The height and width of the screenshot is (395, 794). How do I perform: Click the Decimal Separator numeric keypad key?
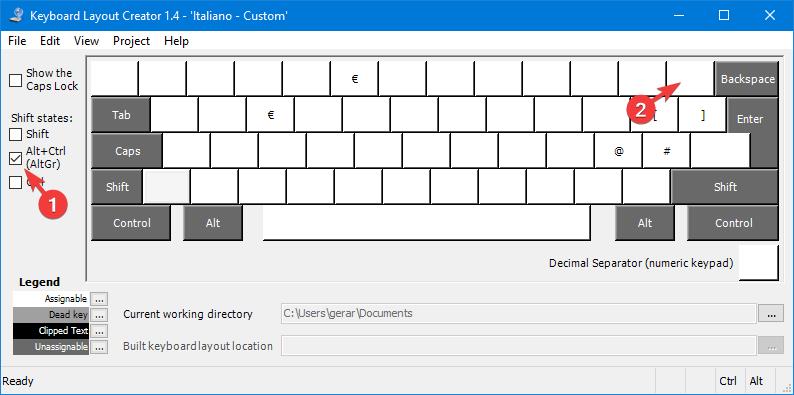[x=758, y=262]
